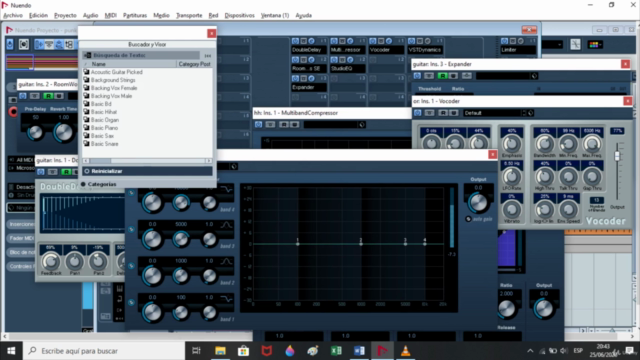Click EQ curve point 2 on graph
The height and width of the screenshot is (360, 640).
tap(361, 244)
